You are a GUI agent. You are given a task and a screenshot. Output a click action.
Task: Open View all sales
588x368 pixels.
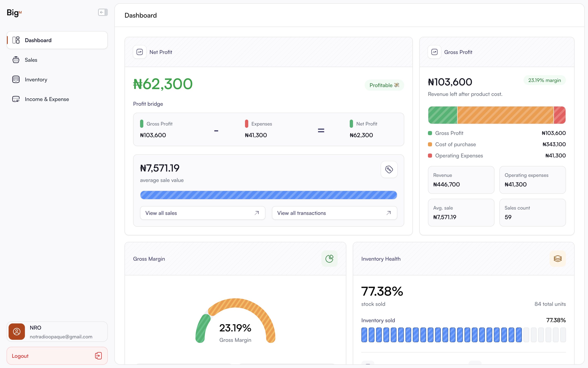[x=203, y=213]
